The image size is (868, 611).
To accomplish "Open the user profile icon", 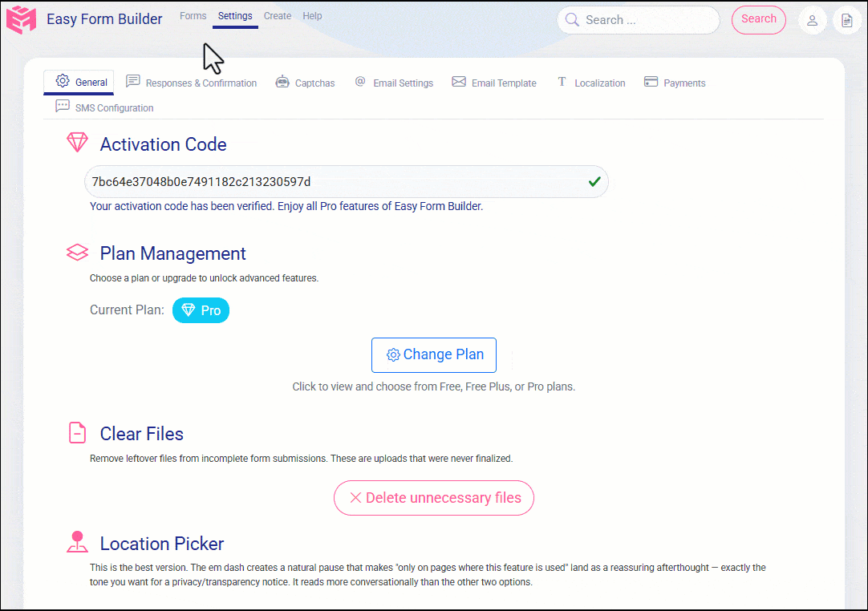I will tap(812, 21).
